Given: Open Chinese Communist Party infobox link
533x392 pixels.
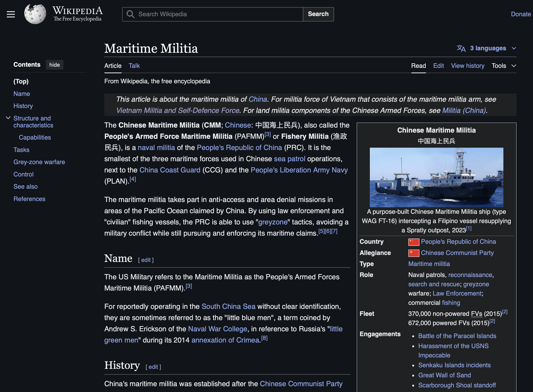Looking at the screenshot, I should pyautogui.click(x=457, y=253).
